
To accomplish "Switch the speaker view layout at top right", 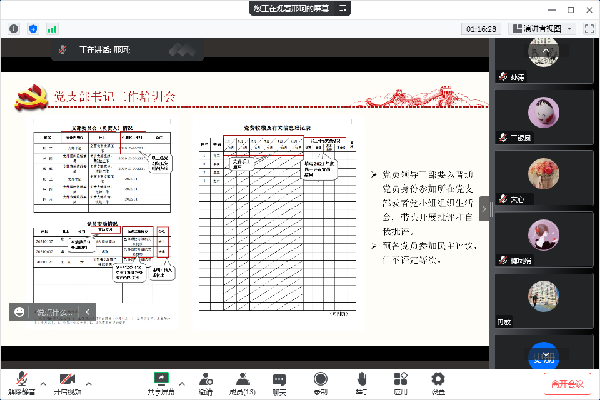I will click(x=545, y=29).
